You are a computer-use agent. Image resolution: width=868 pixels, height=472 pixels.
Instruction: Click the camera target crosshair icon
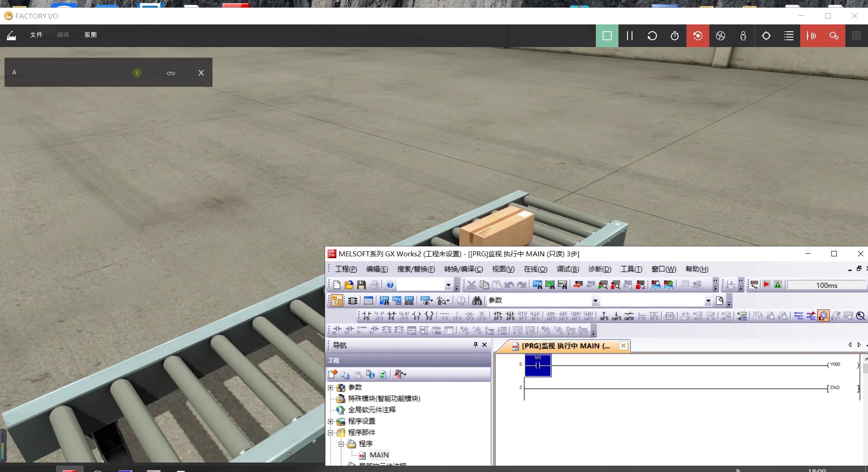[766, 36]
